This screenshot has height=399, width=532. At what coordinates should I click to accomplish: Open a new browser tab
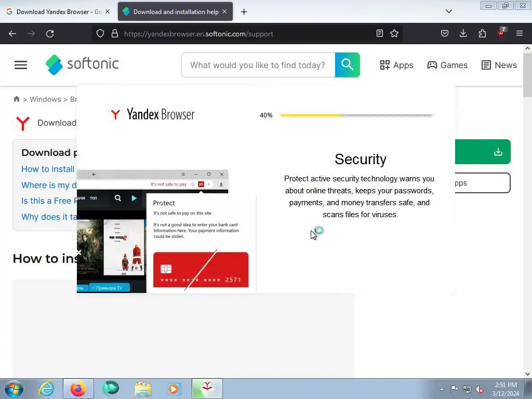pyautogui.click(x=244, y=12)
